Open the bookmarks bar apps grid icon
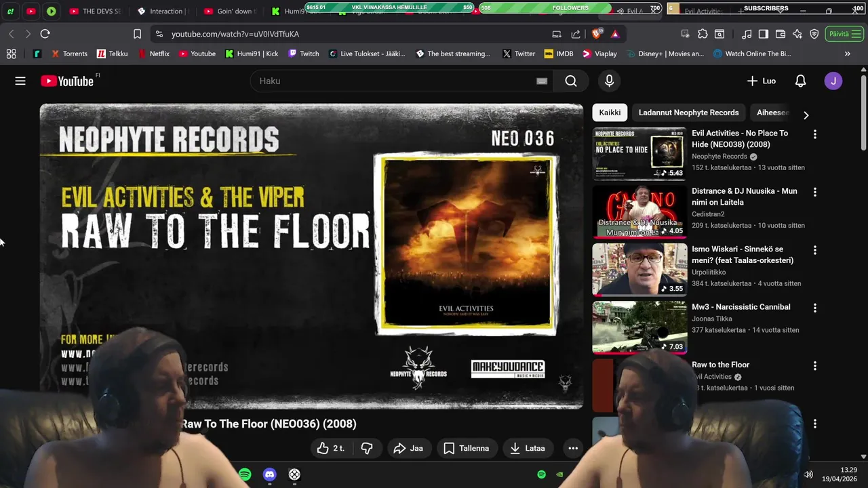868x488 pixels. [x=12, y=54]
